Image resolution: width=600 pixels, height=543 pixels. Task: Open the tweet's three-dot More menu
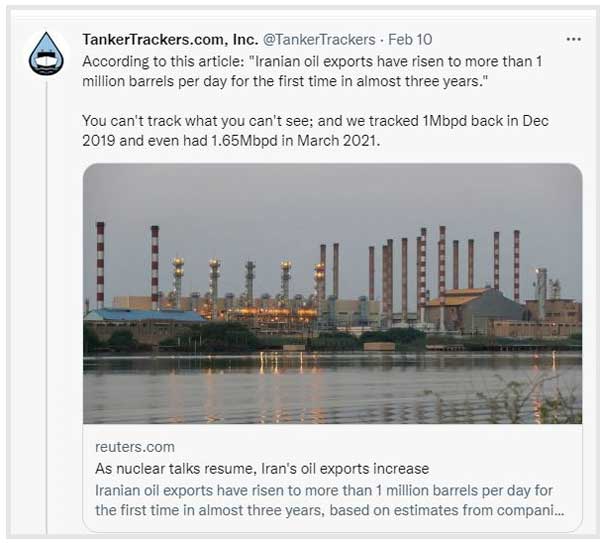point(573,39)
